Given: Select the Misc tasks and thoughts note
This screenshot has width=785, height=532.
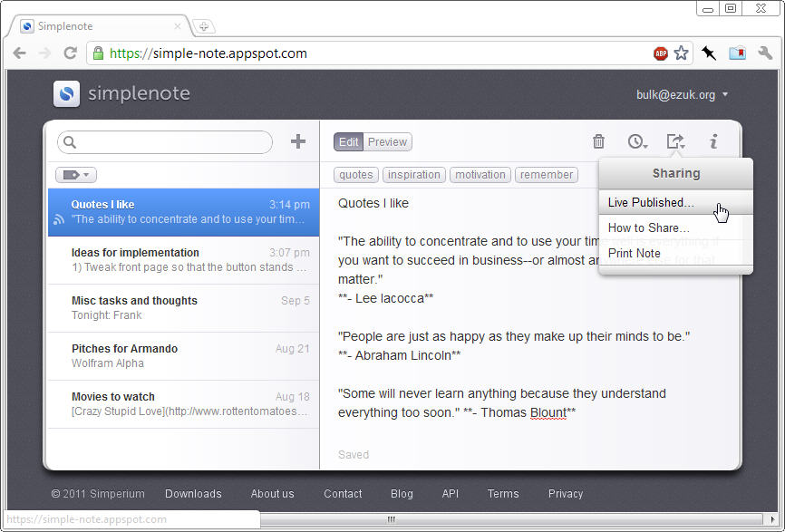Looking at the screenshot, I should click(x=184, y=308).
